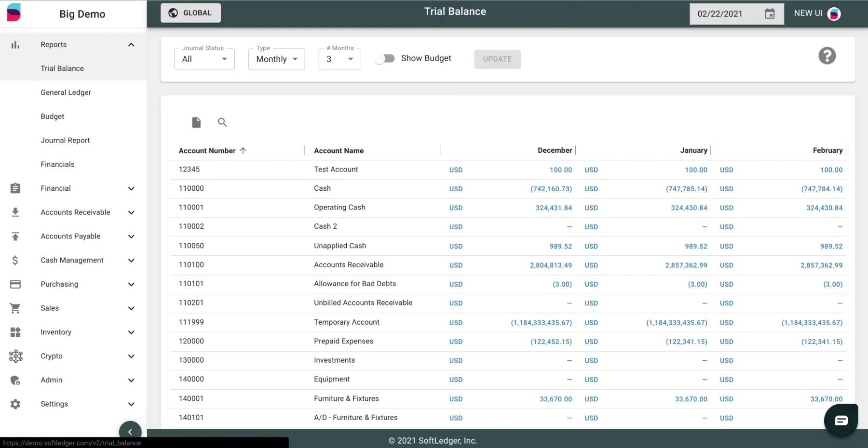This screenshot has width=868, height=448.
Task: Expand the Financial menu chevron
Action: point(131,188)
